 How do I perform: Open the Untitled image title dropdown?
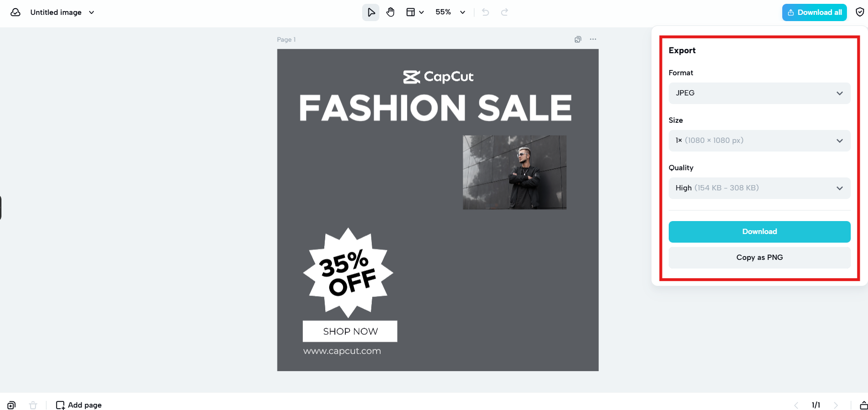tap(62, 12)
